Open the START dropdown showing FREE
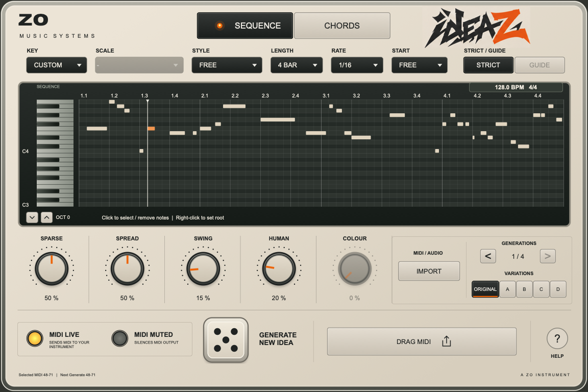588x392 pixels. [420, 65]
